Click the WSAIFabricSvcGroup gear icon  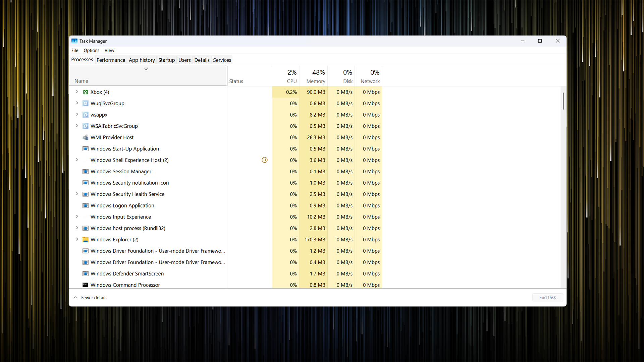(x=86, y=126)
